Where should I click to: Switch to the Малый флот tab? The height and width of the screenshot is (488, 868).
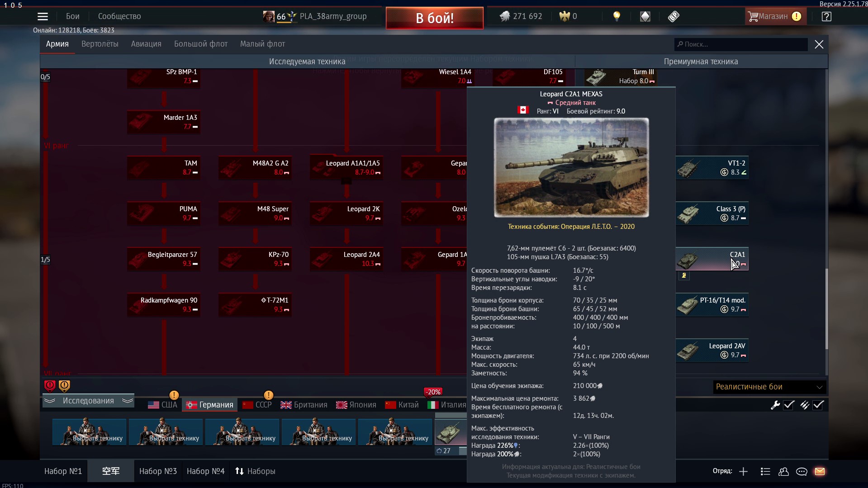pyautogui.click(x=262, y=44)
